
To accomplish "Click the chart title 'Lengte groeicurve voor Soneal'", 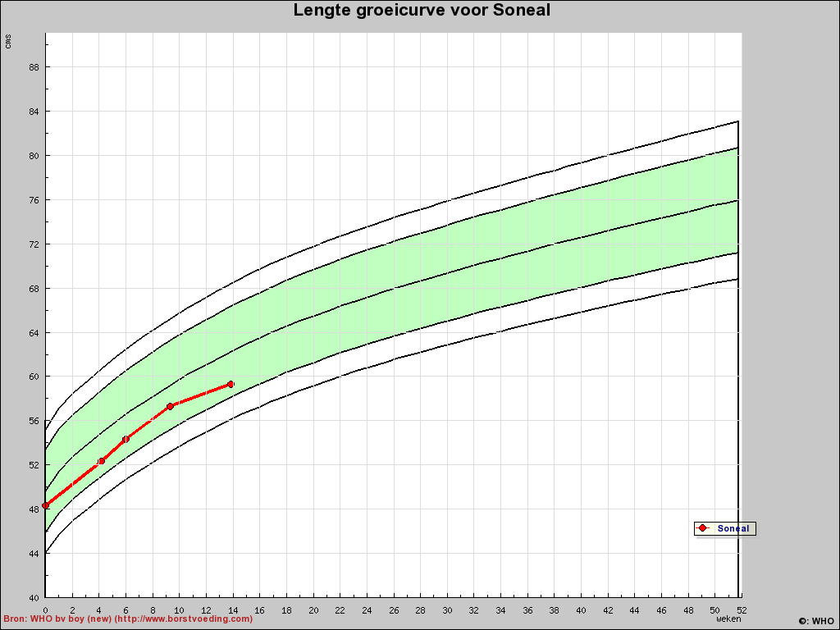I will coord(422,10).
